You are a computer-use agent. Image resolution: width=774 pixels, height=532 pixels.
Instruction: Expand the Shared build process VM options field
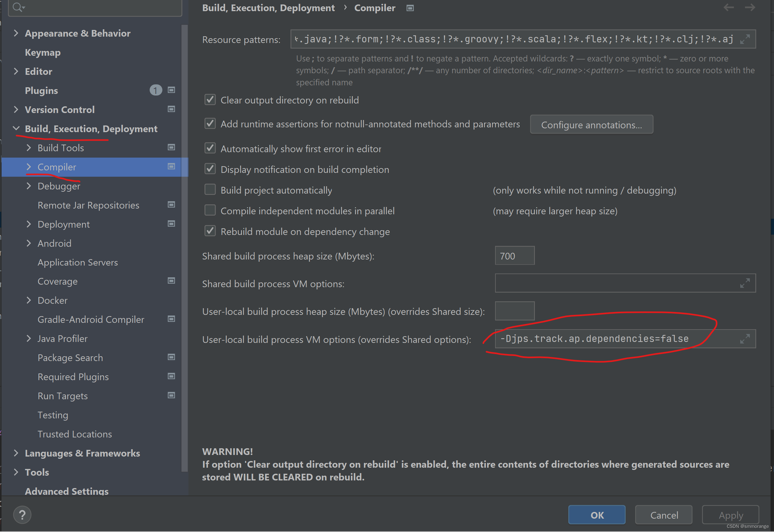745,283
